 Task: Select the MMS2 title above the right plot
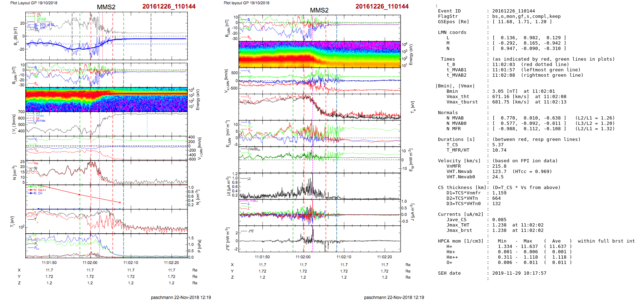point(319,10)
